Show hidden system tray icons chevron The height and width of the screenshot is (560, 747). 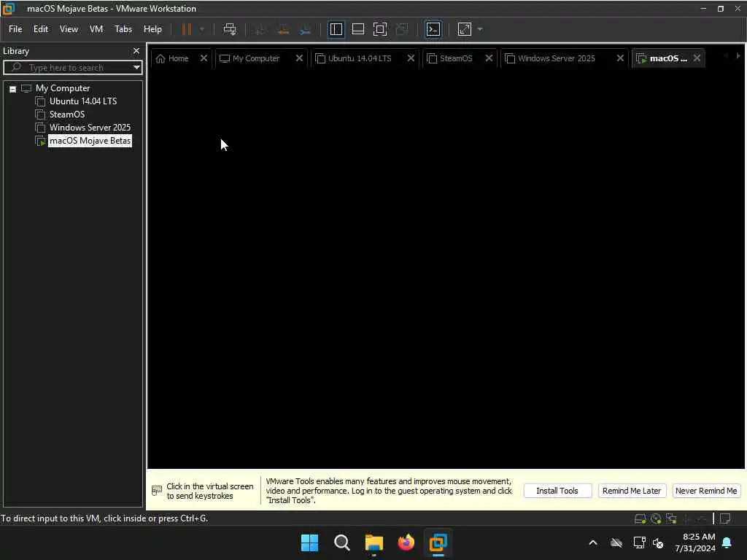(x=593, y=542)
